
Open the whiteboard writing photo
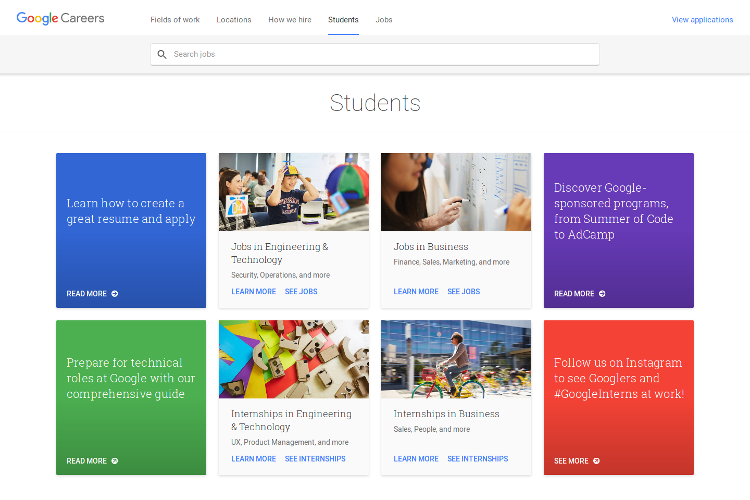click(456, 192)
